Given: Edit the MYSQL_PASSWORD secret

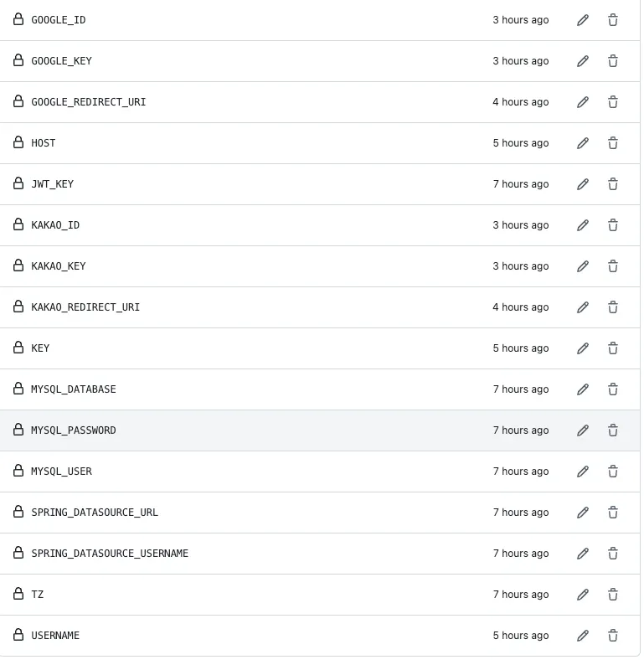Looking at the screenshot, I should click(x=583, y=430).
